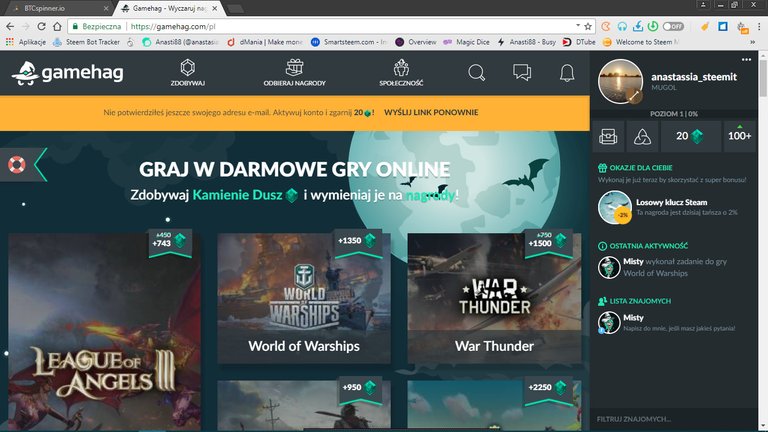Screen dimensions: 768x432
Task: Collapse the teal left arrow chevron
Action: click(41, 165)
